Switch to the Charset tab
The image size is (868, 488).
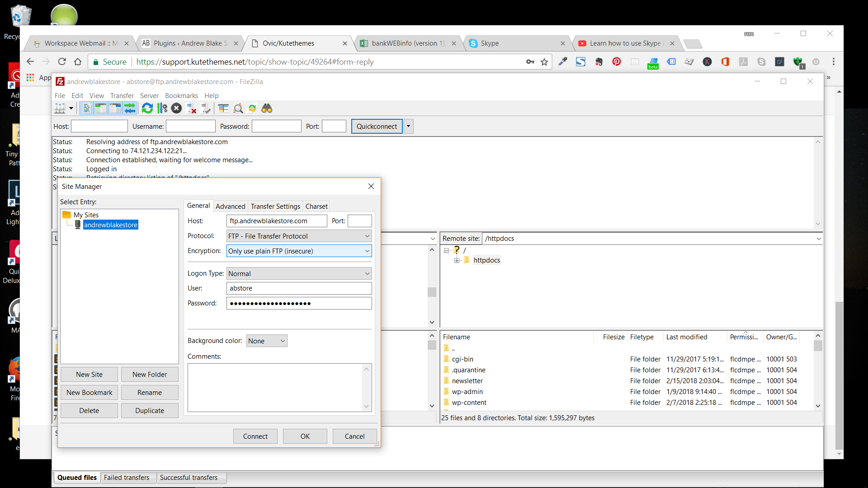pyautogui.click(x=316, y=206)
